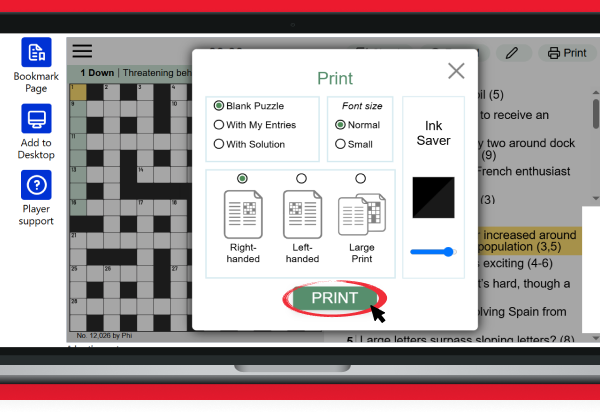Click crossword cell numbered 21

tap(78, 241)
